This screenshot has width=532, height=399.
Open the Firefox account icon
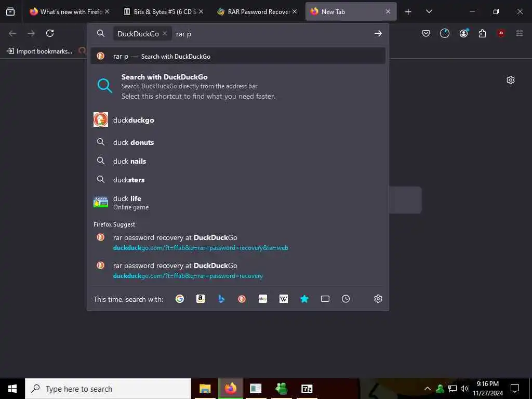coord(463,33)
